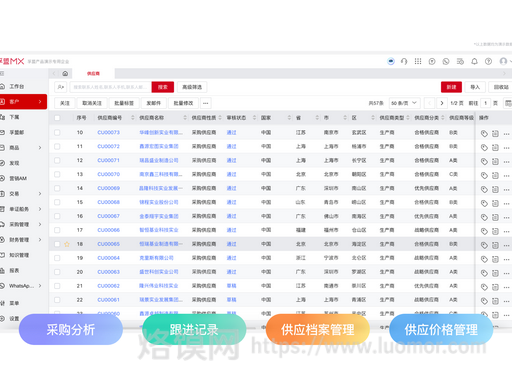The image size is (512, 384).
Task: Expand the 采购管理 sidebar submenu
Action: (40, 224)
